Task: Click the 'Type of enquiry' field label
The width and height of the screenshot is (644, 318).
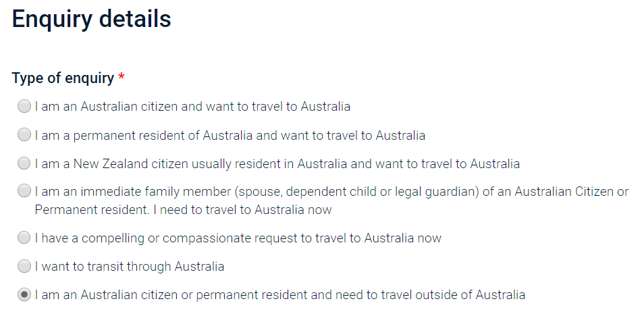Action: [63, 78]
